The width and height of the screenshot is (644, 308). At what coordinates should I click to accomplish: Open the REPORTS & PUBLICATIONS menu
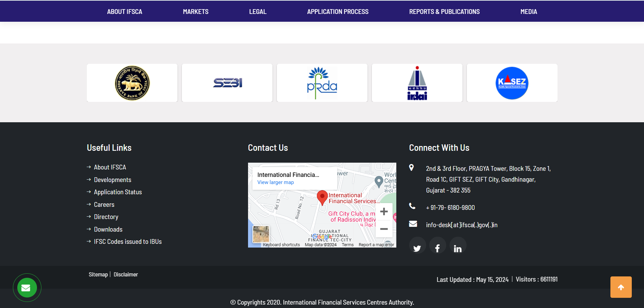(x=444, y=12)
